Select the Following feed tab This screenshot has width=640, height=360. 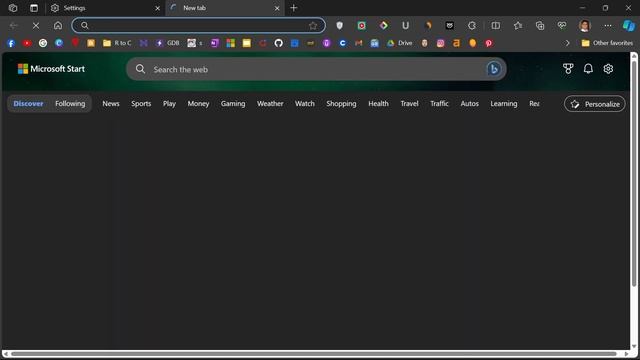point(70,104)
